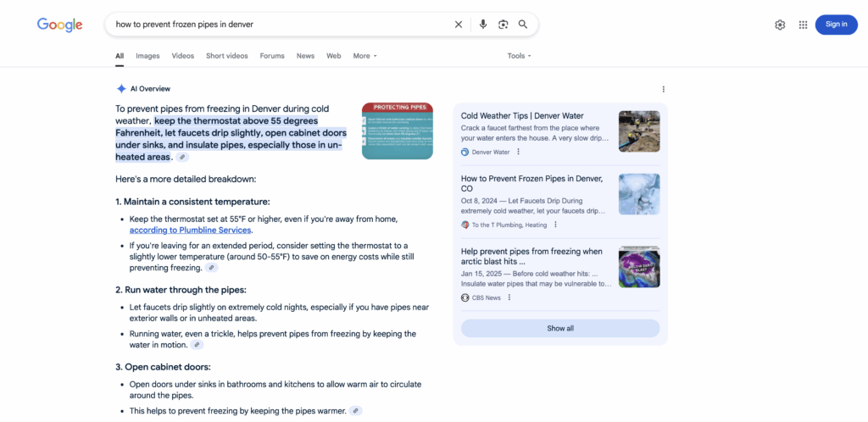Screen dimensions: 868x422
Task: Switch to the Images tab
Action: (x=147, y=56)
